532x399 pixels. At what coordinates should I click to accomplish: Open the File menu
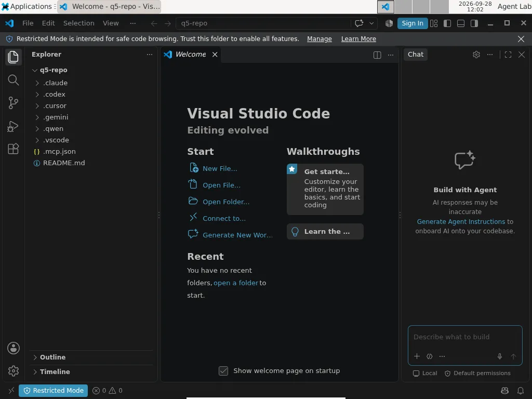[x=28, y=23]
